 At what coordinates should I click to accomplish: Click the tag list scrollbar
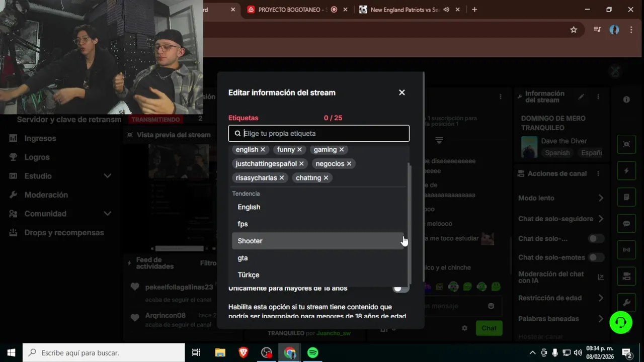(x=409, y=223)
